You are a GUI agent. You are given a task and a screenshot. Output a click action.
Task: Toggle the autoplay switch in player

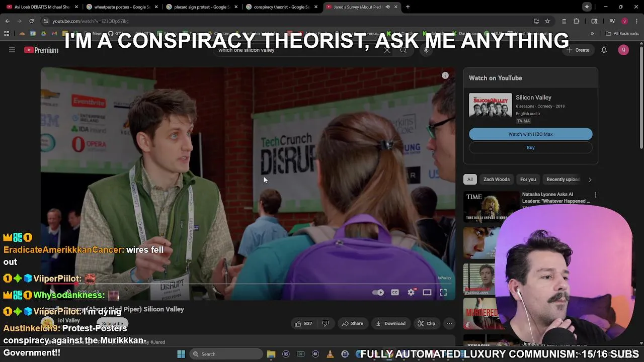pos(378,292)
